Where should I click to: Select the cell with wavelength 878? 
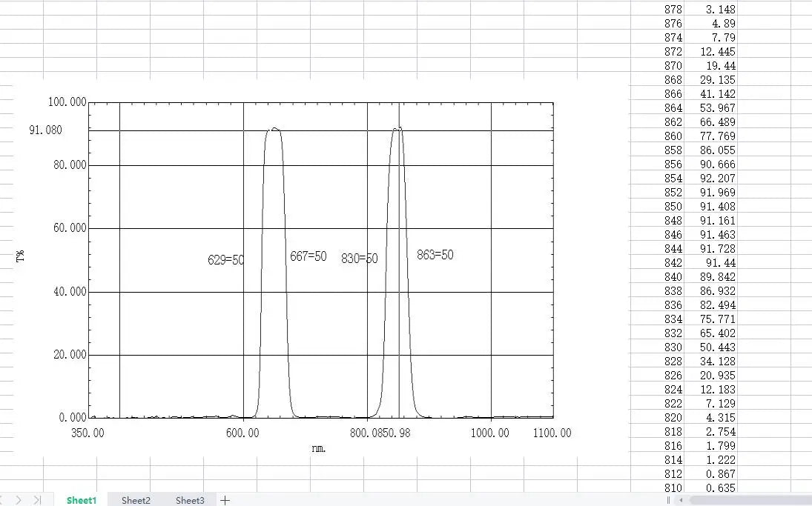click(x=673, y=10)
